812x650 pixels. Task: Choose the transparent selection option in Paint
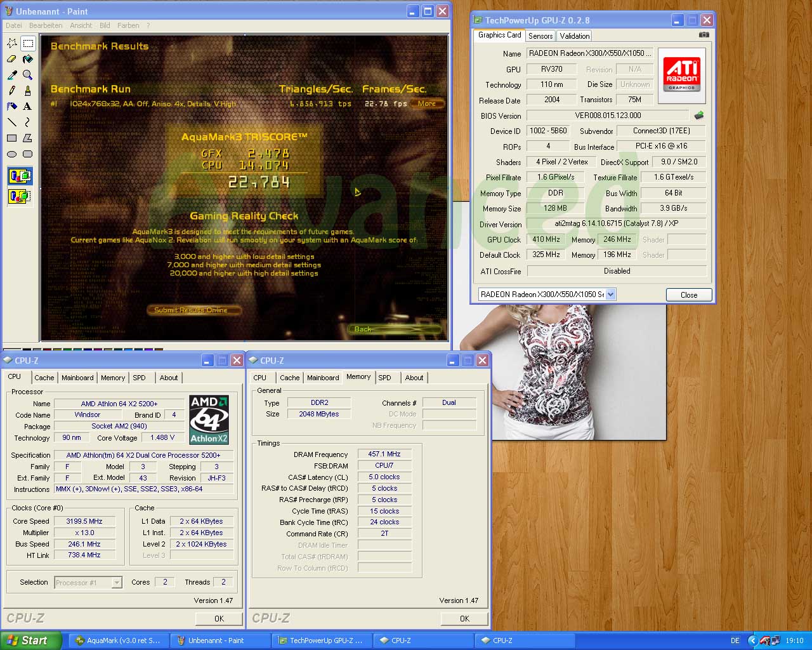pyautogui.click(x=20, y=197)
